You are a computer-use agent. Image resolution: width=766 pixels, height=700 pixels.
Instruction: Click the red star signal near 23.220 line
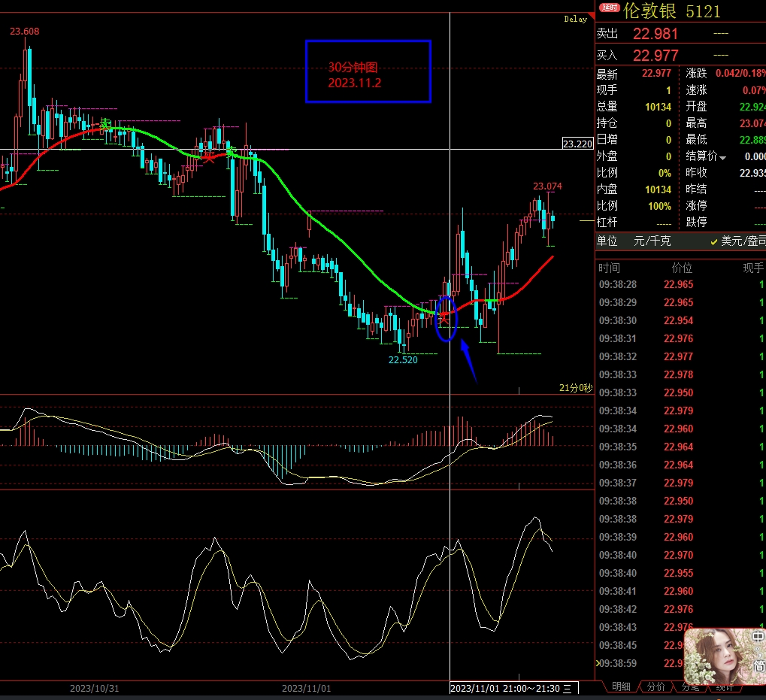click(x=209, y=157)
